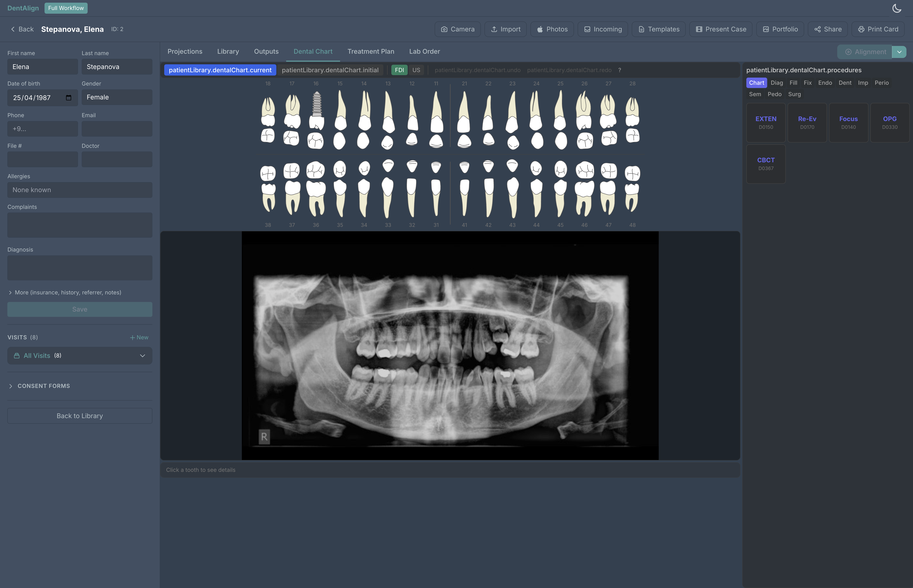Switch tooth numbering to US system
The image size is (913, 588).
coord(416,70)
